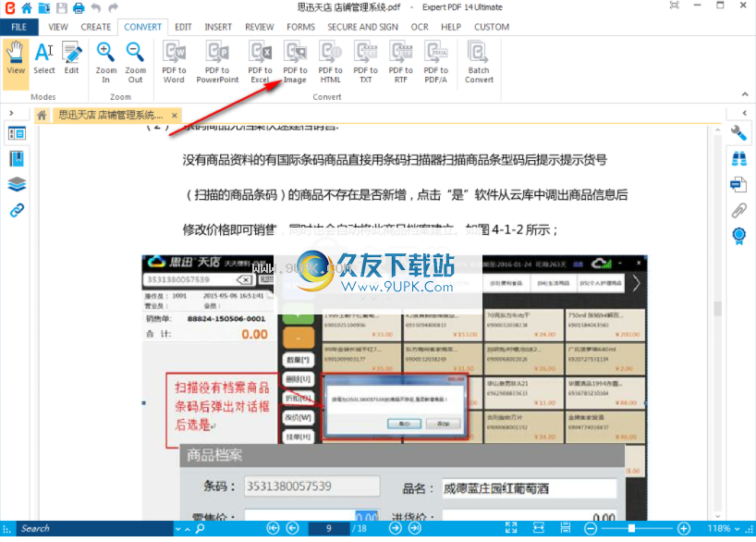Screen dimensions: 756x542
Task: Convert with PDF to Excel
Action: 260,63
